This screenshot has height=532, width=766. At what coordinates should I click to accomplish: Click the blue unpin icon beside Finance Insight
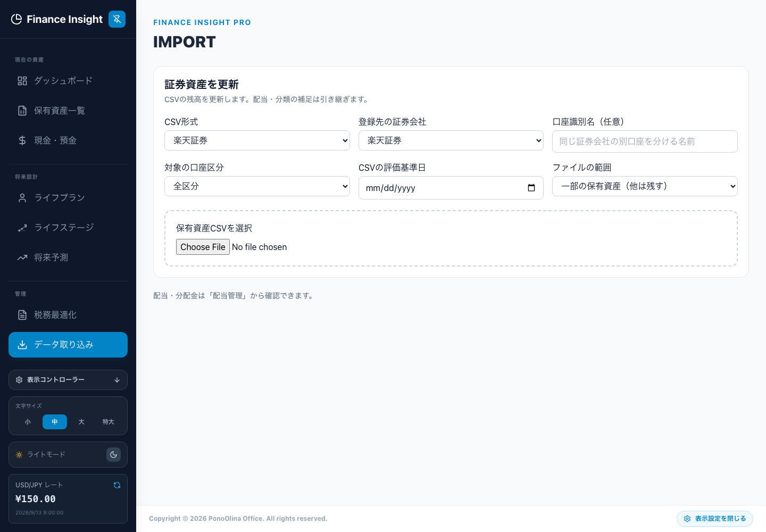point(117,19)
